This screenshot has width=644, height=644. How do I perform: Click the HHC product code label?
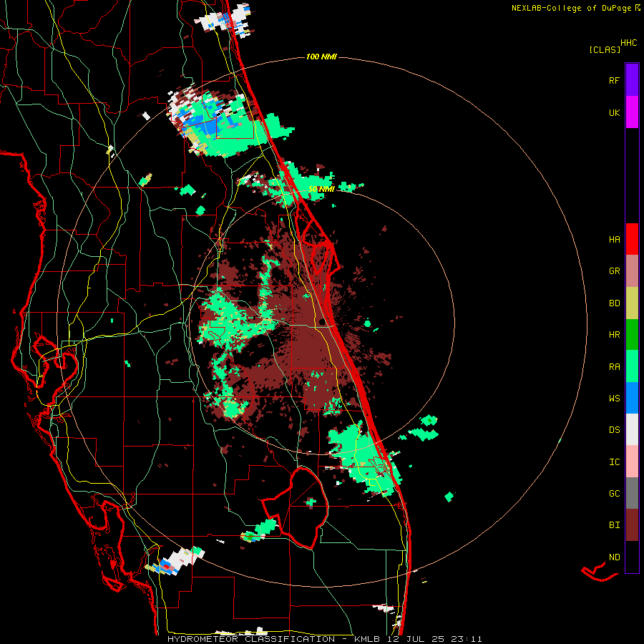point(628,43)
